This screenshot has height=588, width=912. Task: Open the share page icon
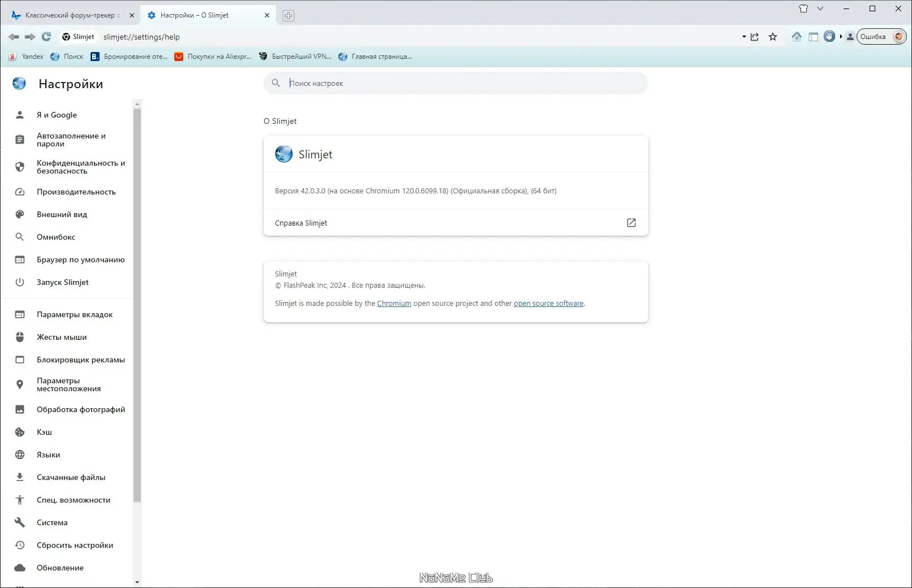pyautogui.click(x=755, y=37)
